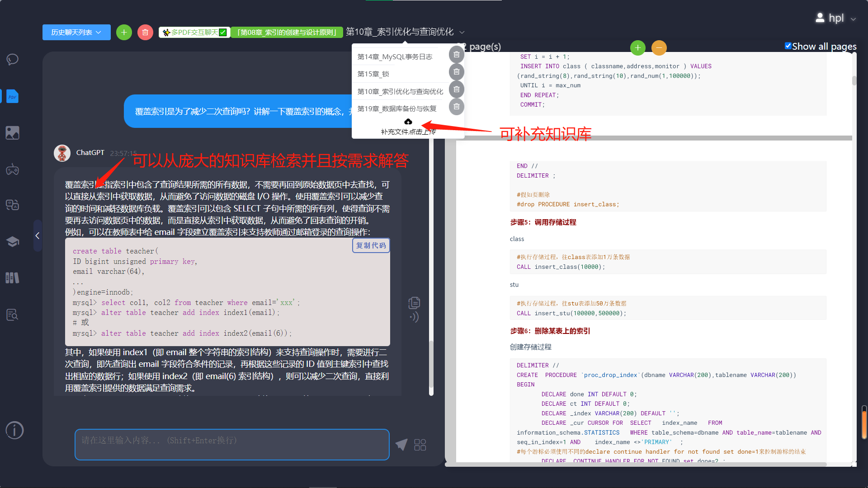Click the paper plane send icon

[x=401, y=445]
